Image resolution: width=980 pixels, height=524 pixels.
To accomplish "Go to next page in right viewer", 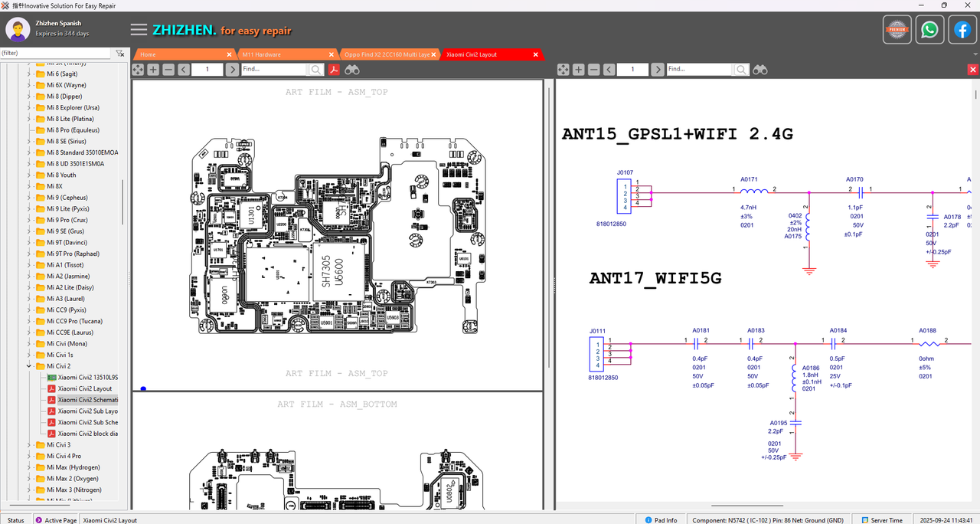I will [657, 70].
